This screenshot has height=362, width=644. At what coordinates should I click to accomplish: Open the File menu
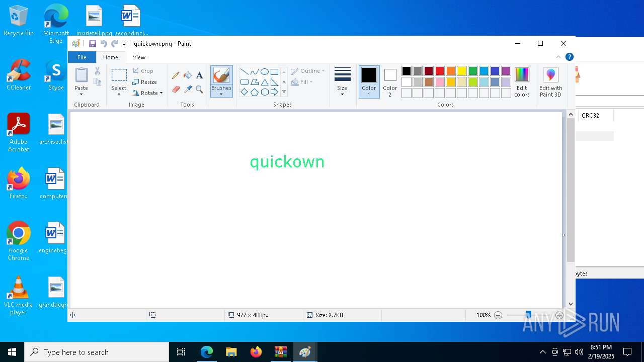click(82, 57)
